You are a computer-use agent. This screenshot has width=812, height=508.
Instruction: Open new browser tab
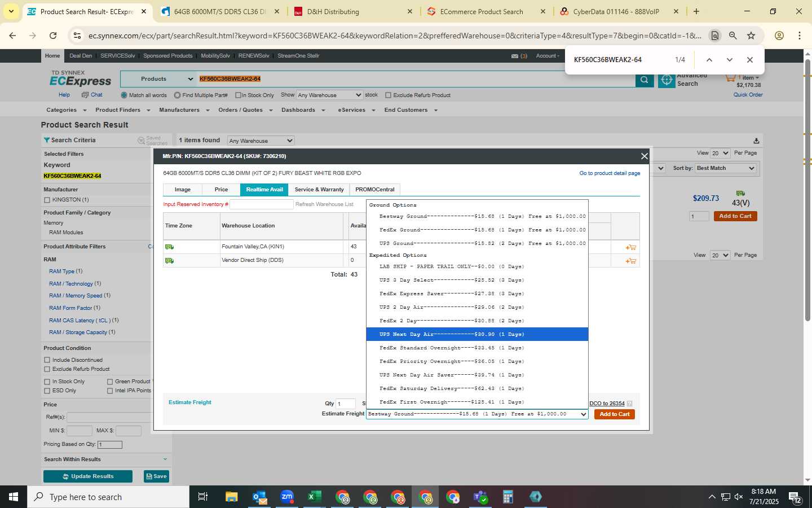click(696, 11)
